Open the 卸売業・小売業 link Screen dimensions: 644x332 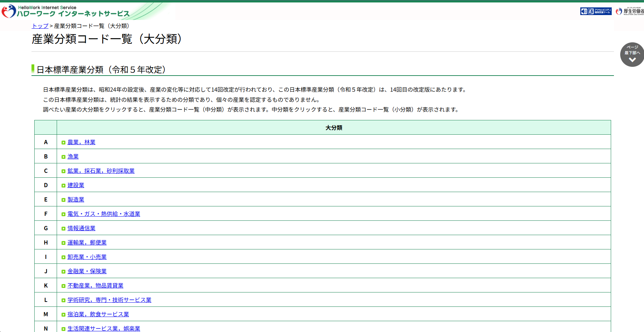[x=87, y=257]
